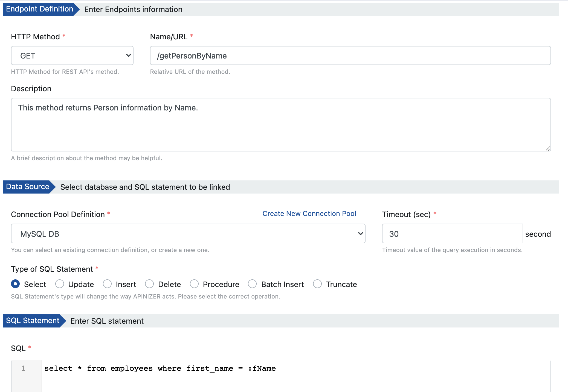Grab the Description textarea resize handle
The width and height of the screenshot is (568, 392).
pos(547,148)
